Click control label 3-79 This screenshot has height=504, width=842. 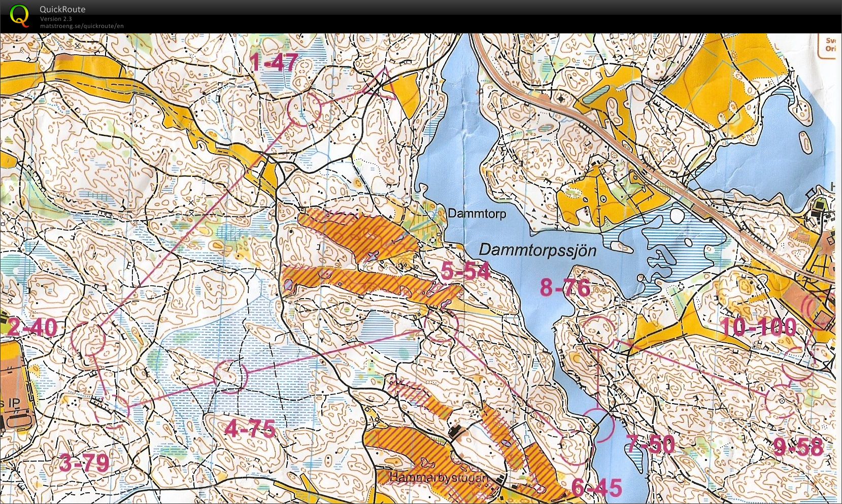coord(84,463)
